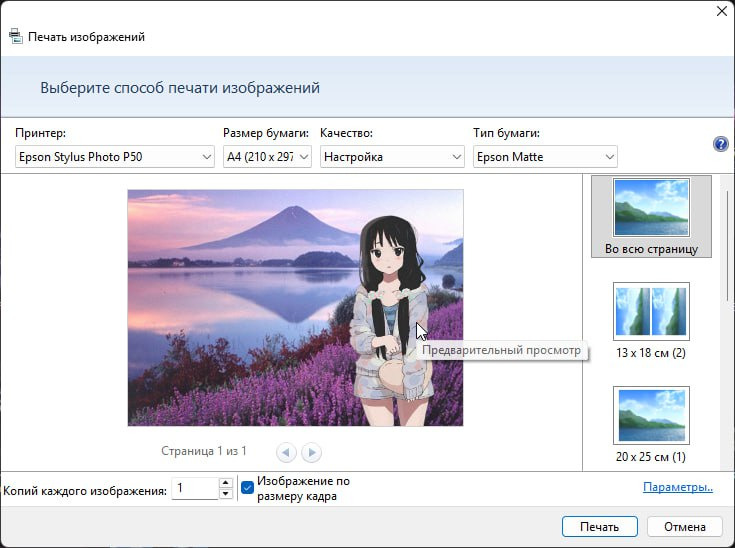Click the previous page arrow icon
The width and height of the screenshot is (735, 548).
tap(287, 452)
